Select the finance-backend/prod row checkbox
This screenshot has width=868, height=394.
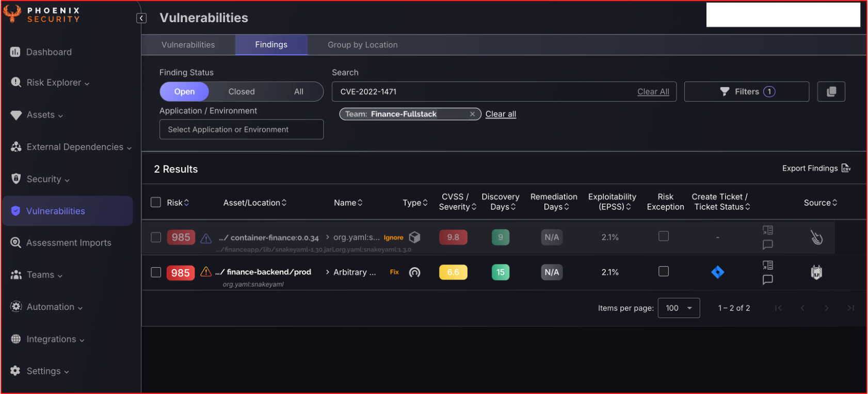coord(156,272)
